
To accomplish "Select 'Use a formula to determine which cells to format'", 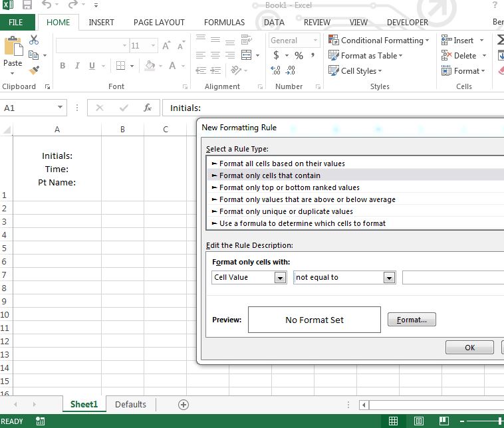I will point(355,223).
